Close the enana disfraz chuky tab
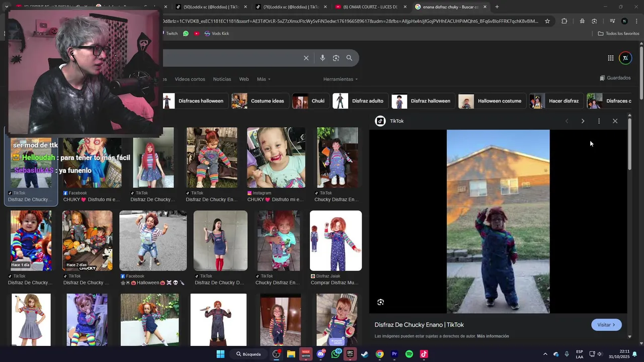 (x=485, y=7)
